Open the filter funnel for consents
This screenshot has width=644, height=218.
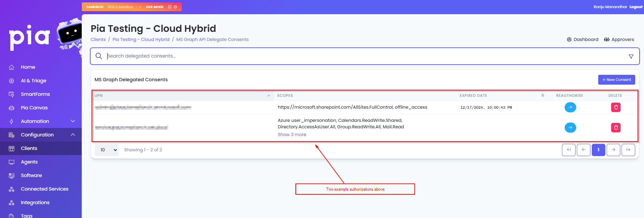(x=631, y=57)
